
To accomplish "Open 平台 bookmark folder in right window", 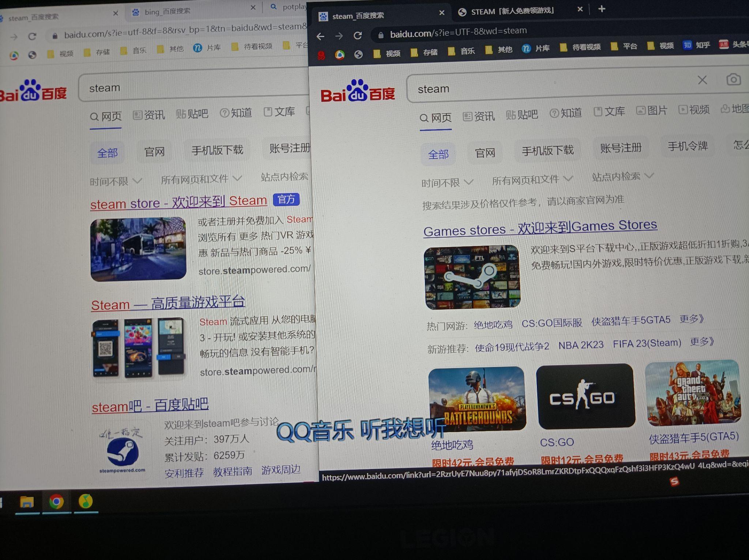I will (x=624, y=46).
